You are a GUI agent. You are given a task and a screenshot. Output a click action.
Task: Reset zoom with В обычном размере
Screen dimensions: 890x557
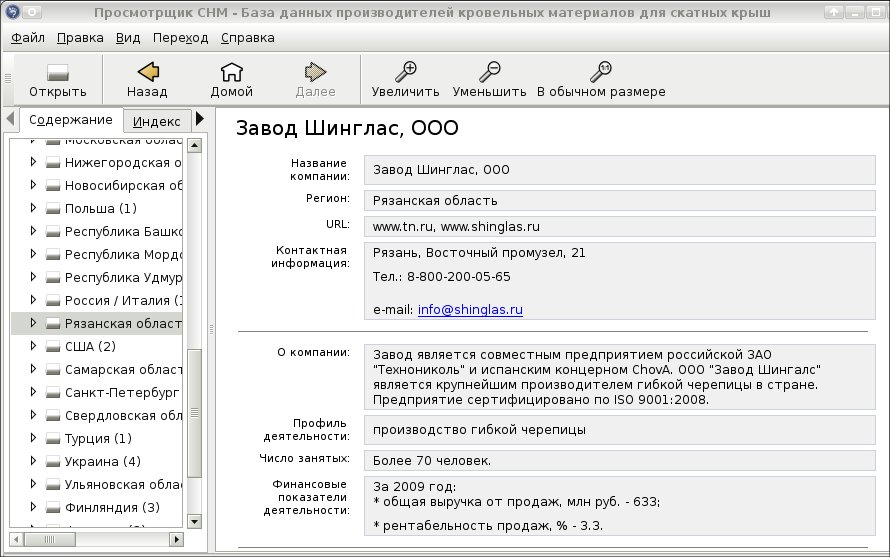[x=601, y=72]
